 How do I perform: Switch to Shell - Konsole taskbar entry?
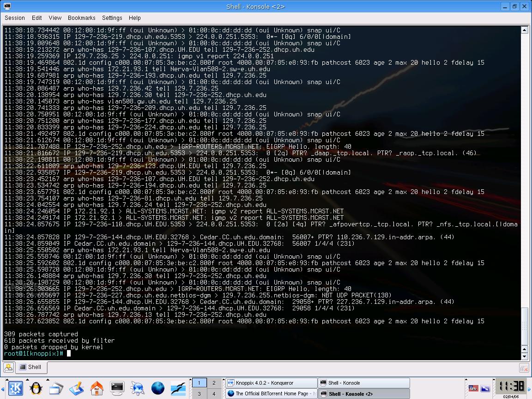(x=364, y=383)
